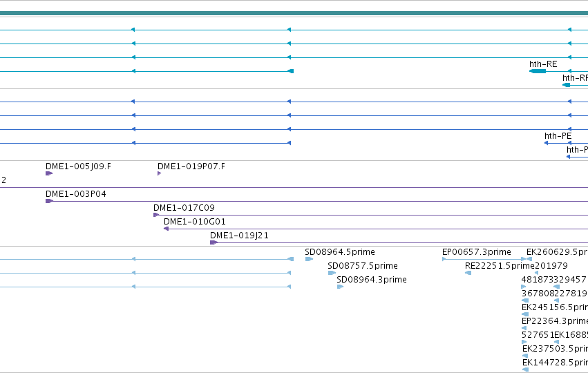Select the DME1-003P04 label

pos(76,194)
